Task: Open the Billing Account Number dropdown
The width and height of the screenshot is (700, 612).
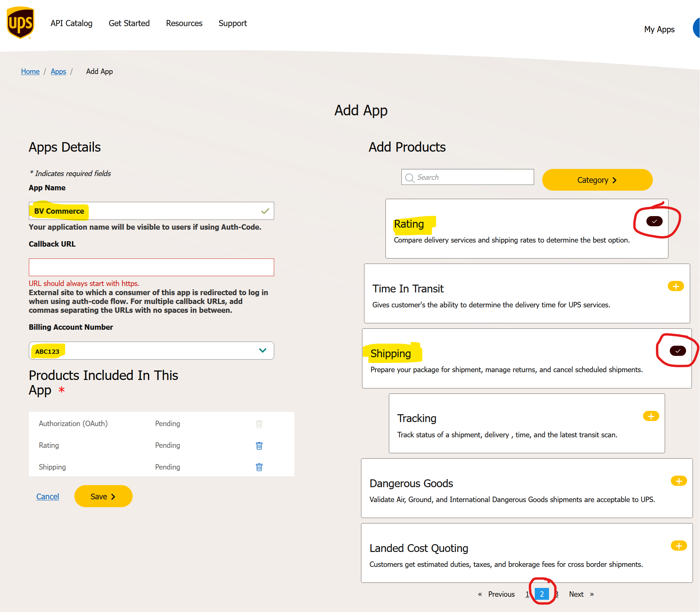Action: click(151, 351)
